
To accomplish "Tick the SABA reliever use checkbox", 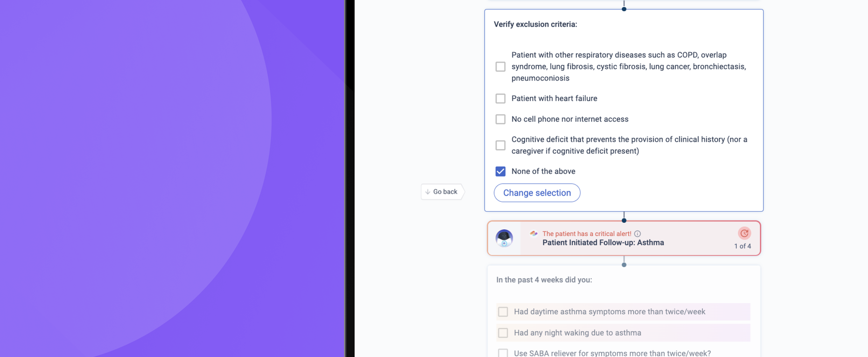I will (503, 353).
